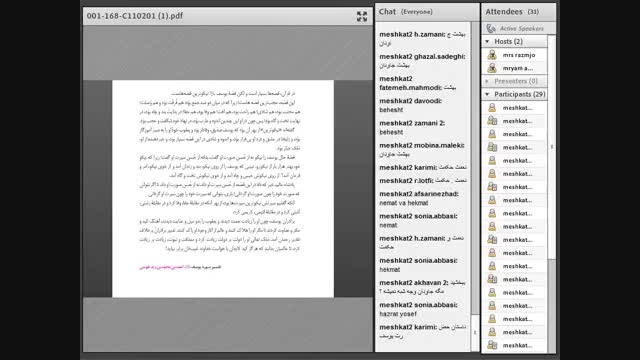This screenshot has height=360, width=640.
Task: Click meshkat2 fatemeh.mahmodi chat message
Action: click(418, 83)
